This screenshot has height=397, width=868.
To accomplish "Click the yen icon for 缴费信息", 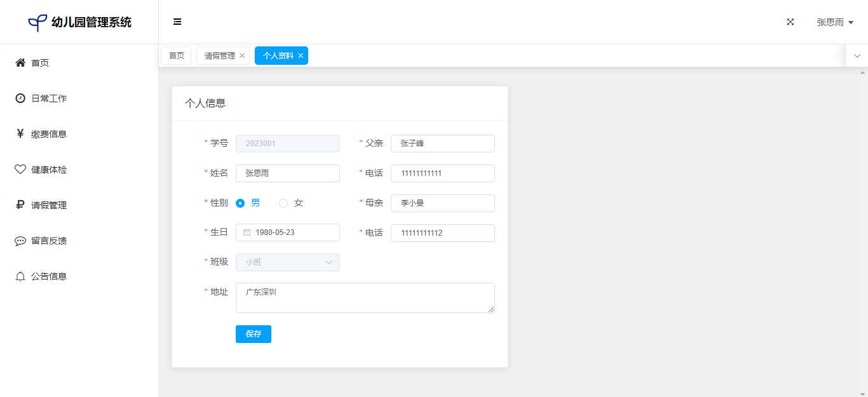I will tap(20, 134).
